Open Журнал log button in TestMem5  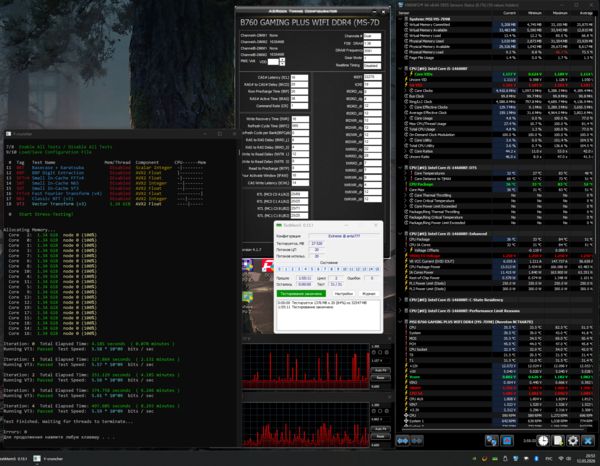368,293
